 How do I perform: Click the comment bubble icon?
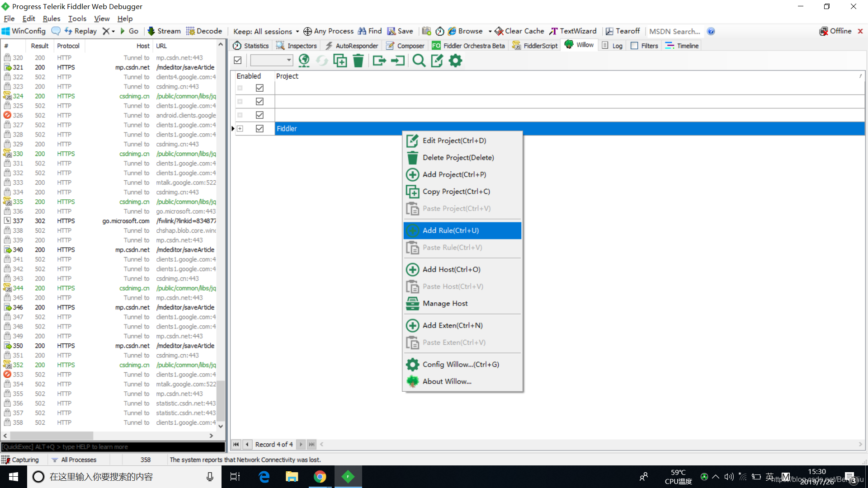click(56, 31)
